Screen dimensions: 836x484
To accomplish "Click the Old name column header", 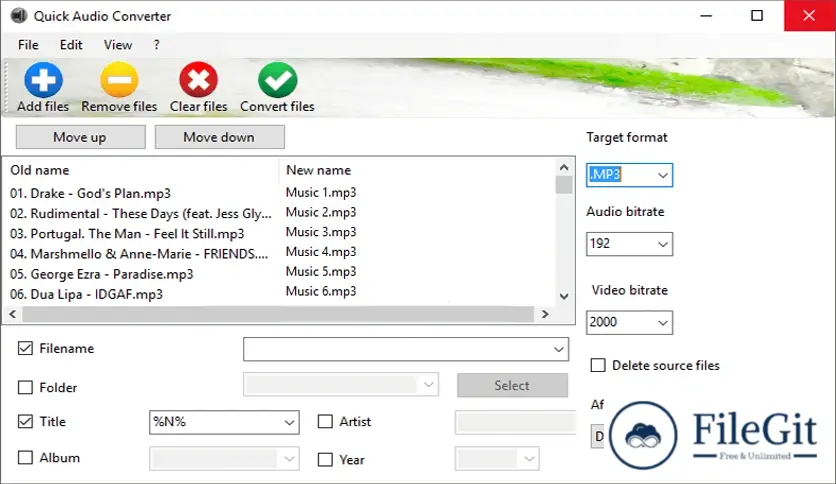I will tap(141, 170).
